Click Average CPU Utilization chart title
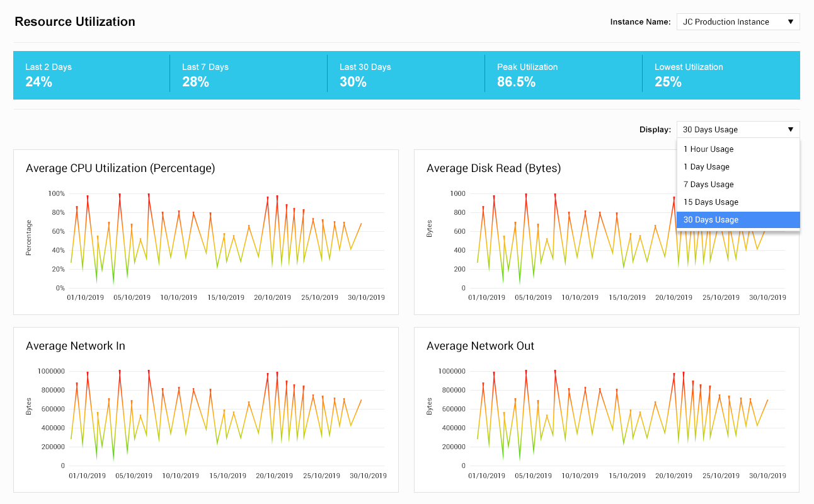The height and width of the screenshot is (504, 814). 120,168
